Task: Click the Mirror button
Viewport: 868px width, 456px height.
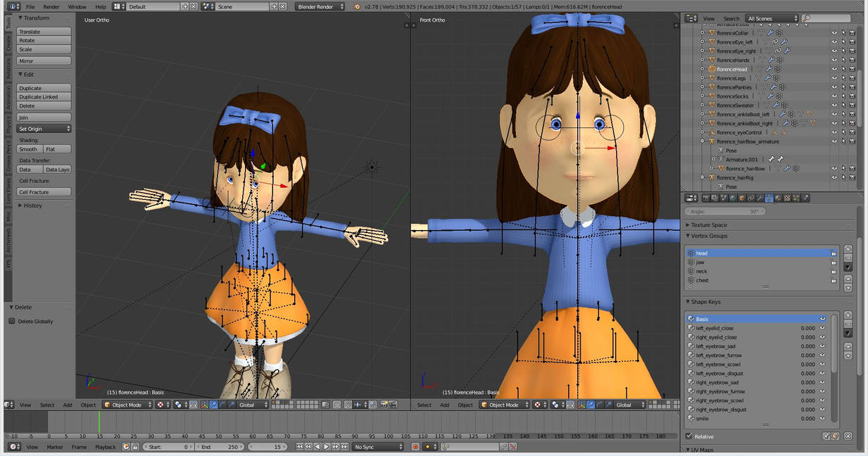Action: (44, 61)
